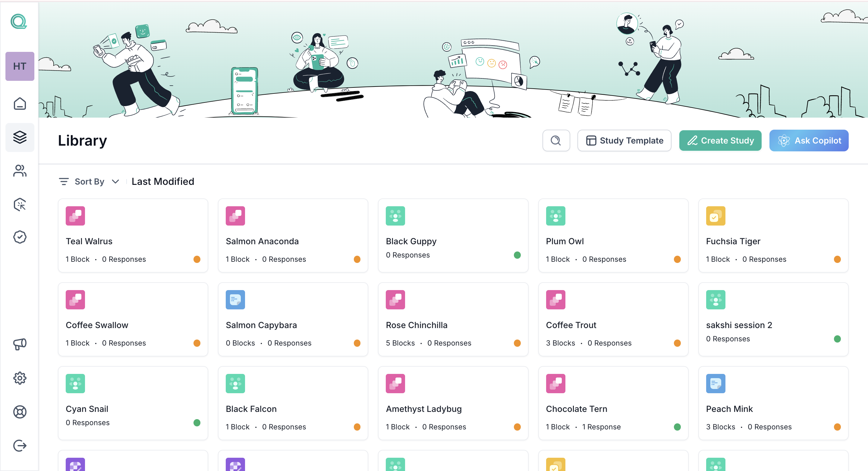Open the Teal Walrus study title

(89, 242)
